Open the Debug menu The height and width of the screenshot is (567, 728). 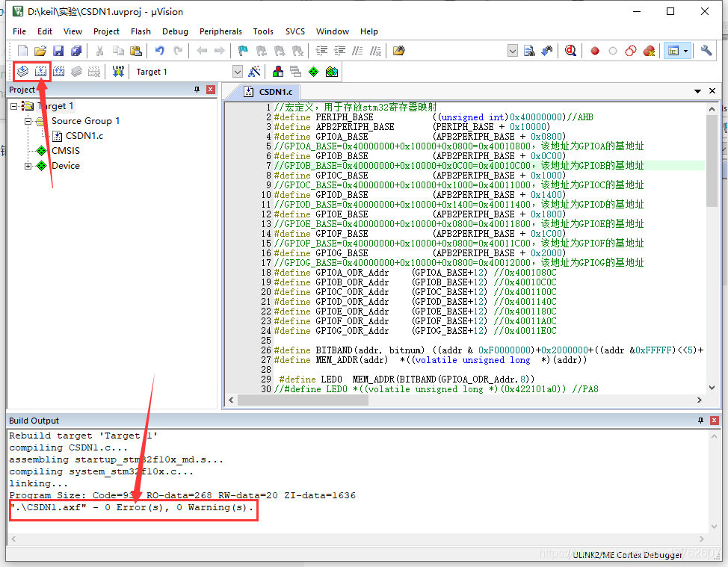(175, 31)
